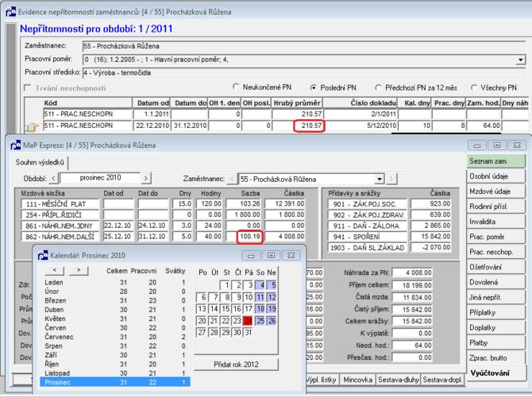The width and height of the screenshot is (532, 398).
Task: Click next employee arrow beside Zaměstnanec combo
Action: (391, 179)
